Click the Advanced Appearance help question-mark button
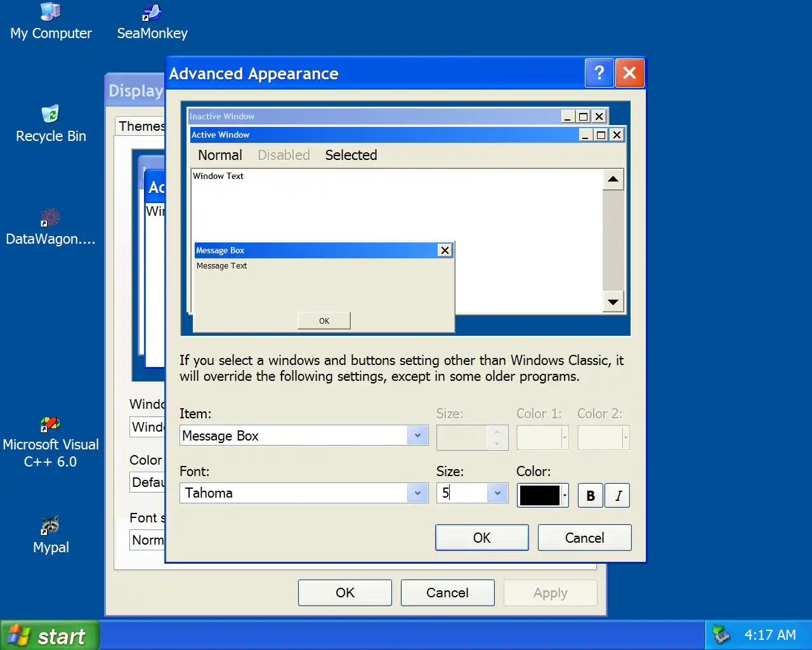Screen dimensions: 812x650 pyautogui.click(x=599, y=73)
